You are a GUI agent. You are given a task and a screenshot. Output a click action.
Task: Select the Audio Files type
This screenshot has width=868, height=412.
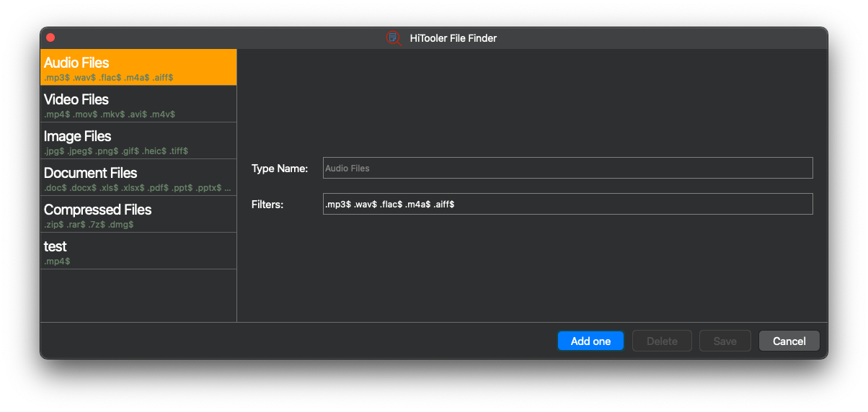click(x=138, y=68)
